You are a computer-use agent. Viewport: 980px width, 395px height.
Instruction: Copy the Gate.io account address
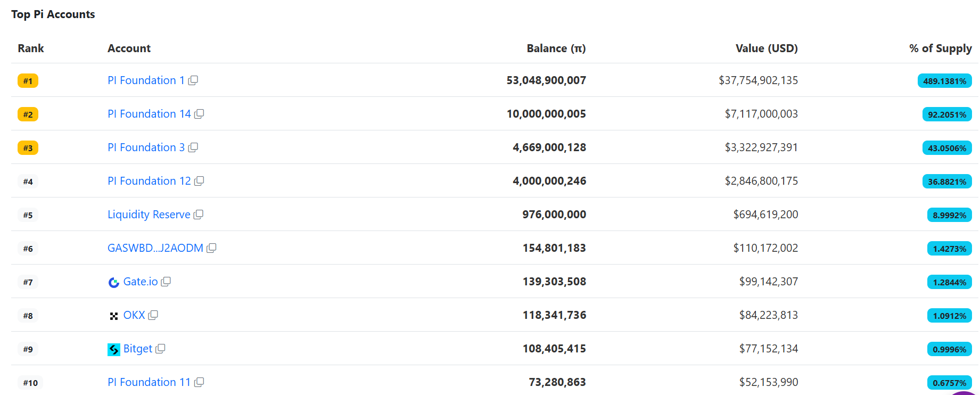pos(166,282)
